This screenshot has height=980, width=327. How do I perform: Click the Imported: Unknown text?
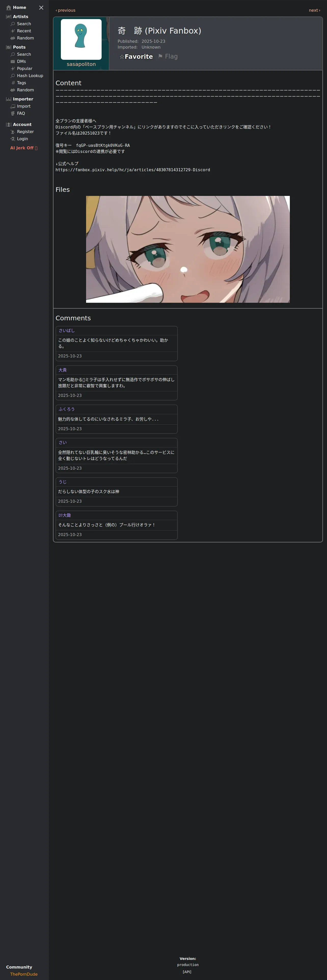[x=139, y=47]
